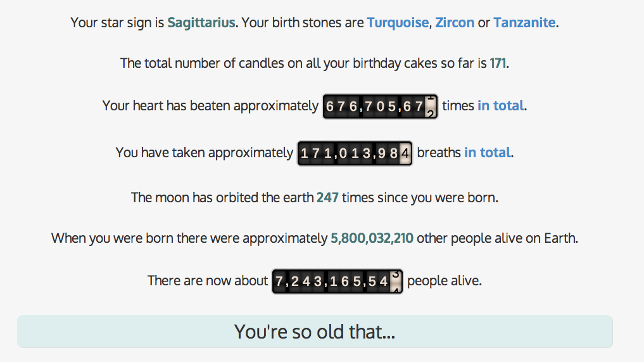Click the highlighted last digit of breaths counter
Image resolution: width=644 pixels, height=362 pixels.
(405, 153)
